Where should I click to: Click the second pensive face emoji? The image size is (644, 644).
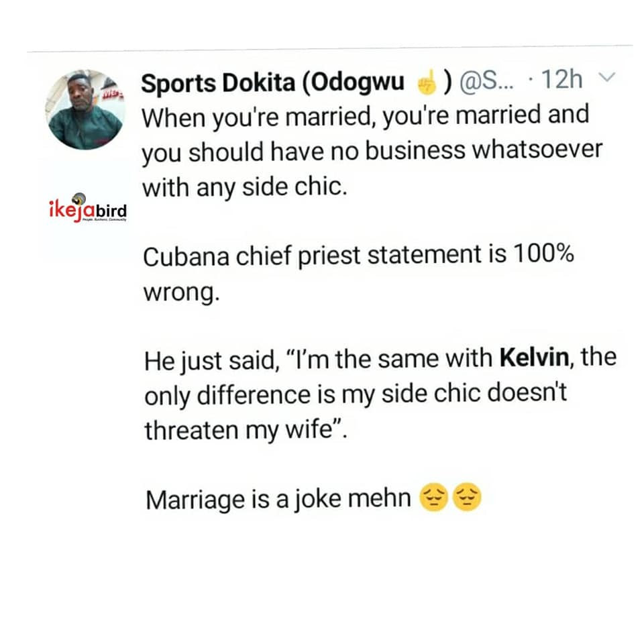[468, 498]
